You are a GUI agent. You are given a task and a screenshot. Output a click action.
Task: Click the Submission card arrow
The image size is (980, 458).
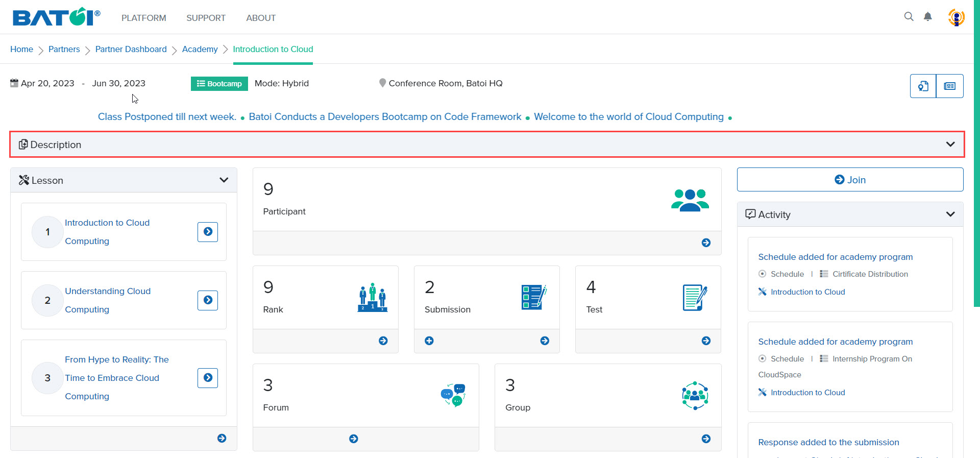[x=545, y=341]
